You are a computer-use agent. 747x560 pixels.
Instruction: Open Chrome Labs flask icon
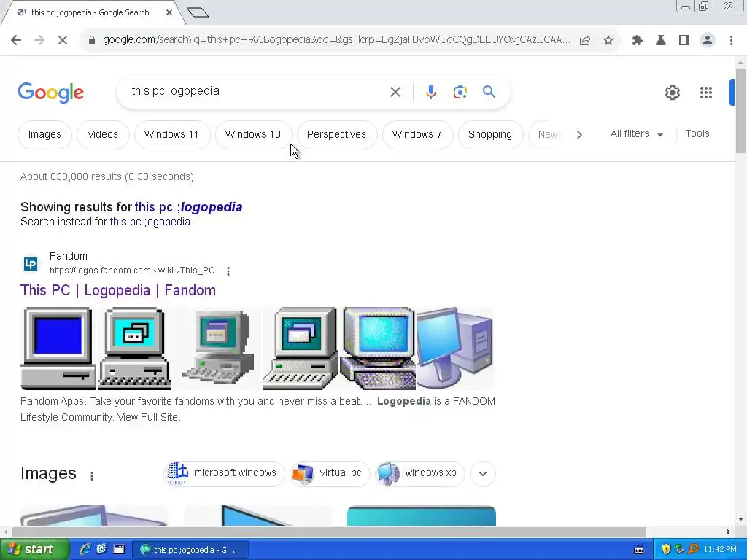(x=661, y=40)
